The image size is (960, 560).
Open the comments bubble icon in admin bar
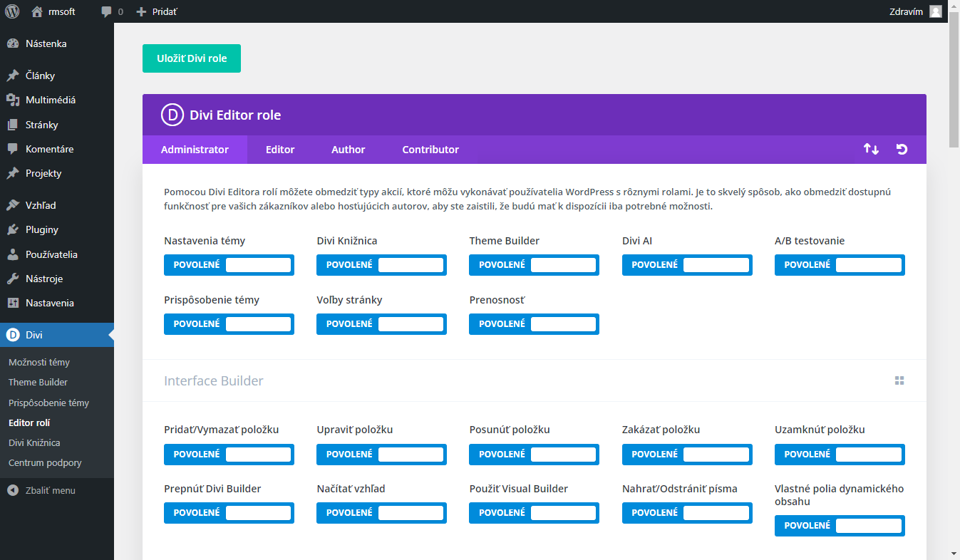[x=106, y=12]
